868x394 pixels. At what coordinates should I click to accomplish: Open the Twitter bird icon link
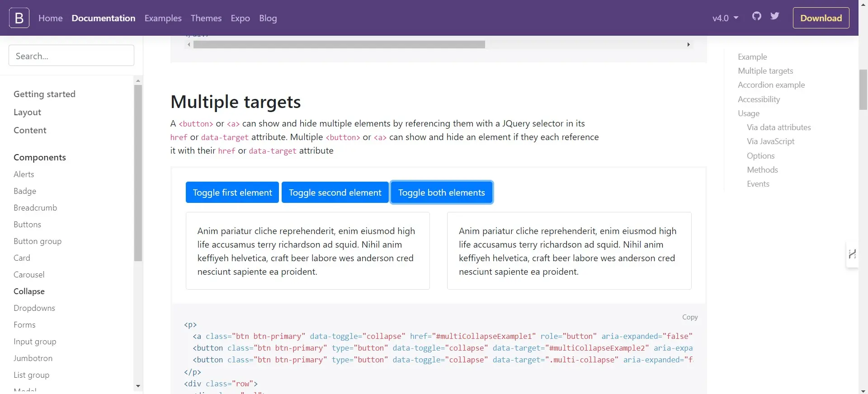[775, 16]
